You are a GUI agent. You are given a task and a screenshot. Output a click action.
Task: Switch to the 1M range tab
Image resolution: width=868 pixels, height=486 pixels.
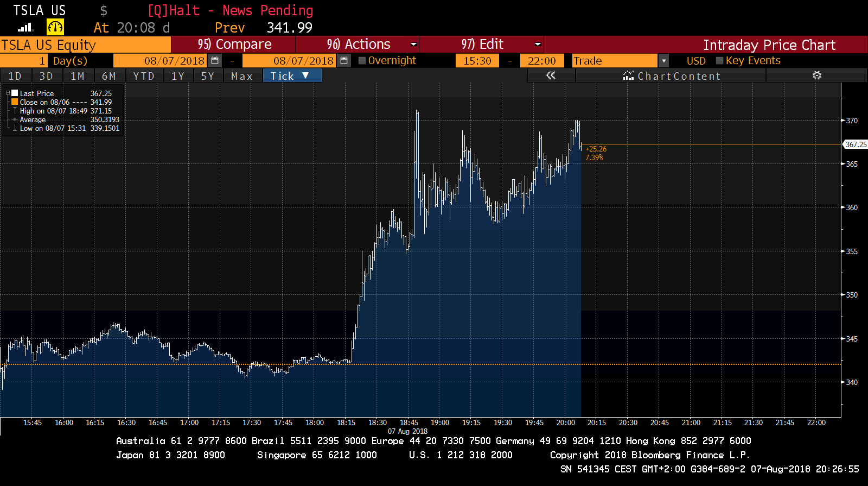pos(78,76)
